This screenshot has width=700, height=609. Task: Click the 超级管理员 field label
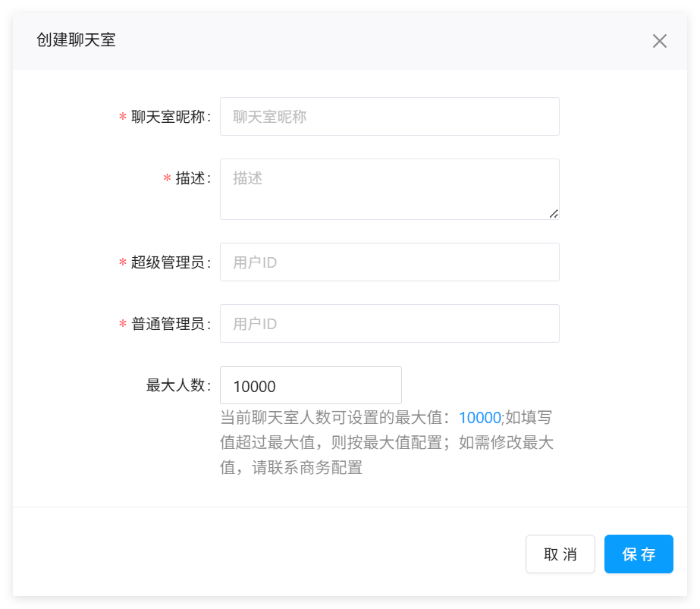pos(168,263)
